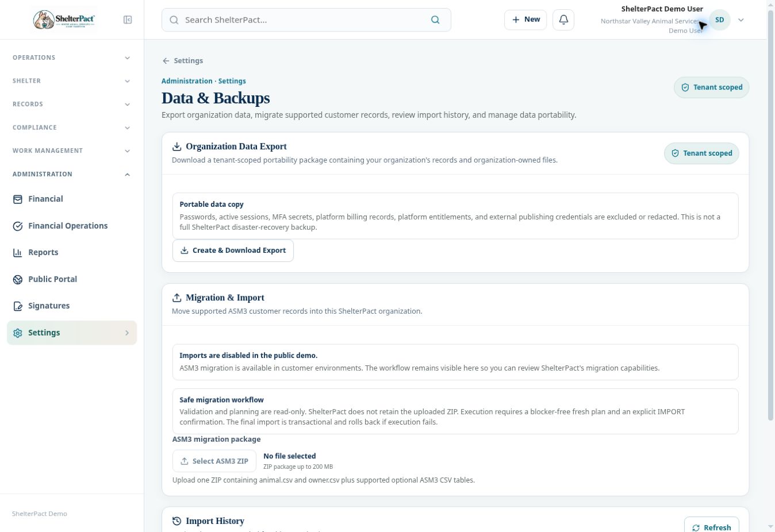
Task: Click the 'ASM3 migration package' label
Action: 217,439
